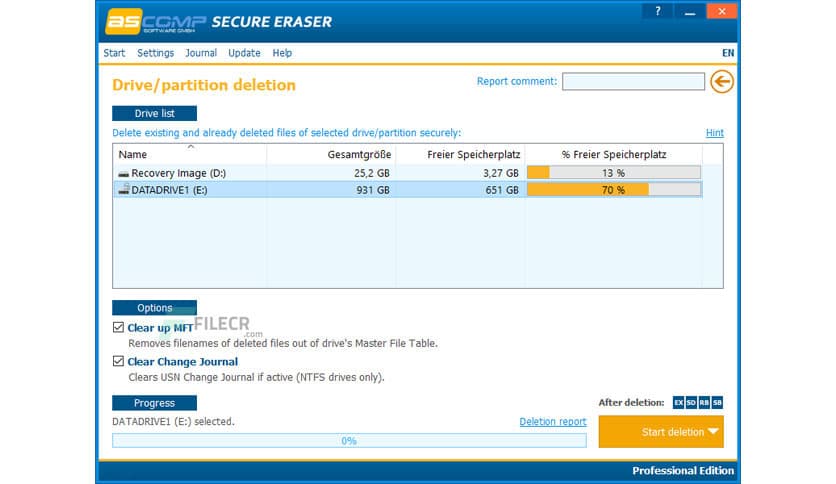Click the 25,2 GB size cell
Image resolution: width=836 pixels, height=484 pixels.
(372, 173)
